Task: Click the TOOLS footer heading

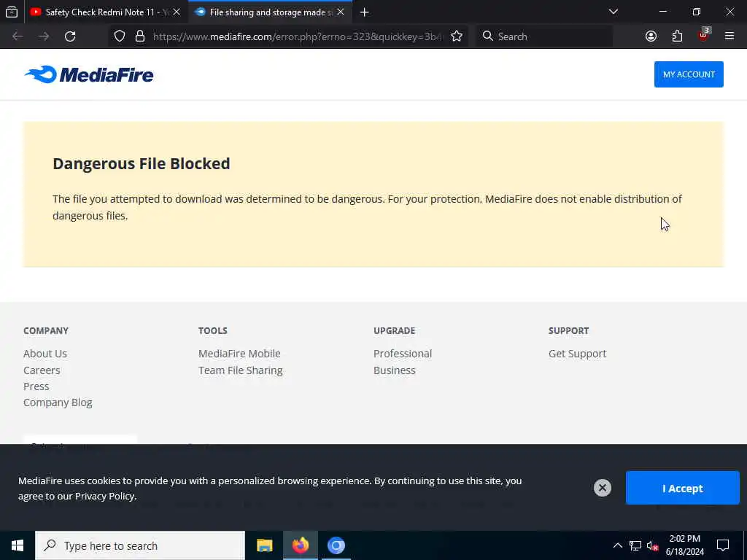Action: [x=212, y=330]
